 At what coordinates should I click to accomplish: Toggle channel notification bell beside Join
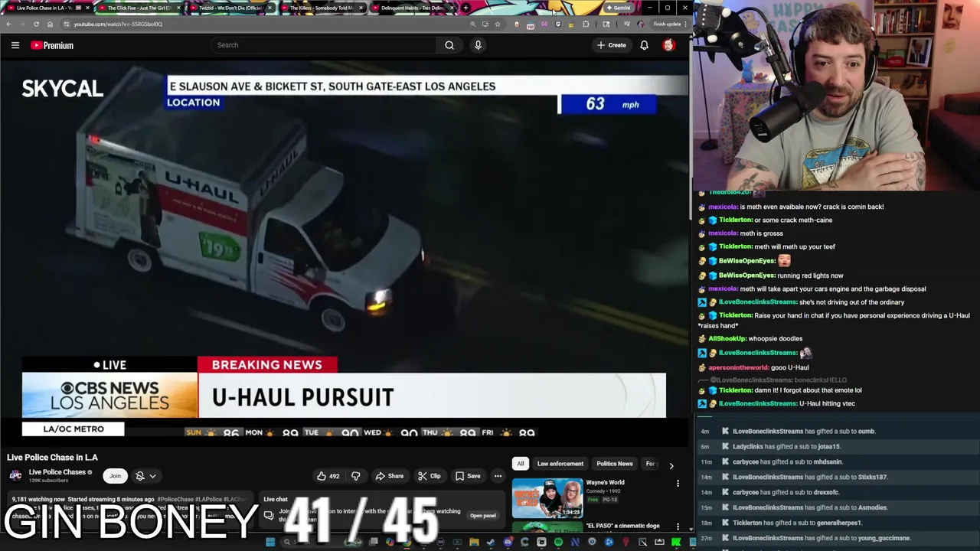(x=140, y=476)
